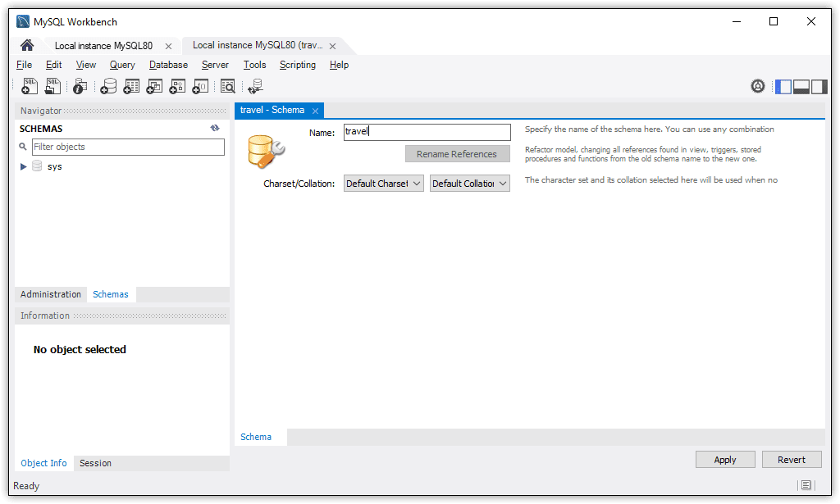Refresh the schema list
The width and height of the screenshot is (840, 504).
click(x=214, y=128)
